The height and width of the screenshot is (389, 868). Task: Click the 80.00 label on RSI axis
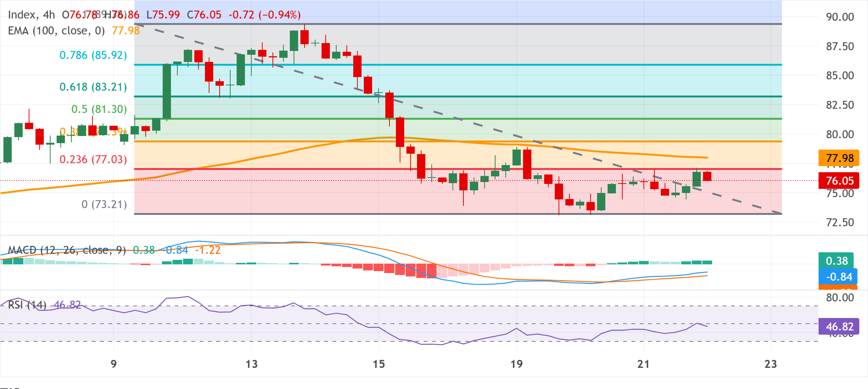tap(840, 298)
